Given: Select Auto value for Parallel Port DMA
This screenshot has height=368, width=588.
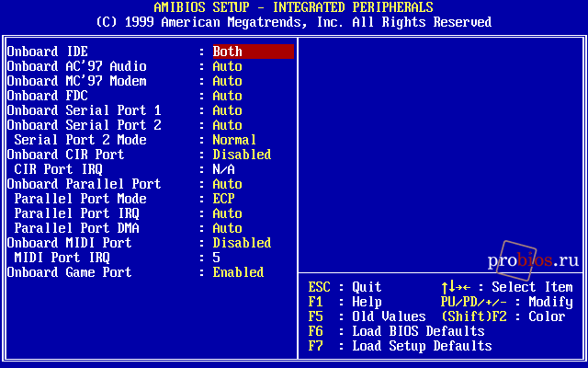Looking at the screenshot, I should point(227,228).
